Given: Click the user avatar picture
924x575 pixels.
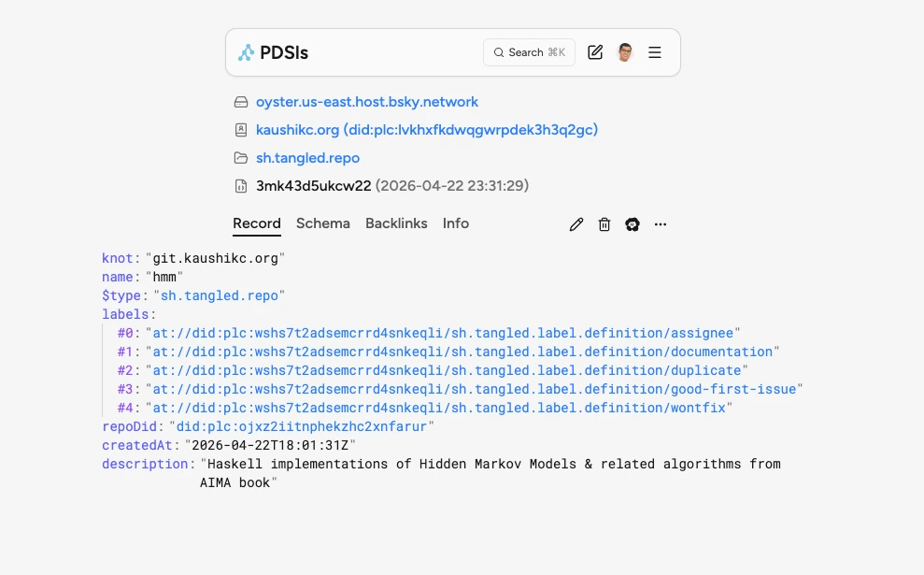Looking at the screenshot, I should pos(625,52).
